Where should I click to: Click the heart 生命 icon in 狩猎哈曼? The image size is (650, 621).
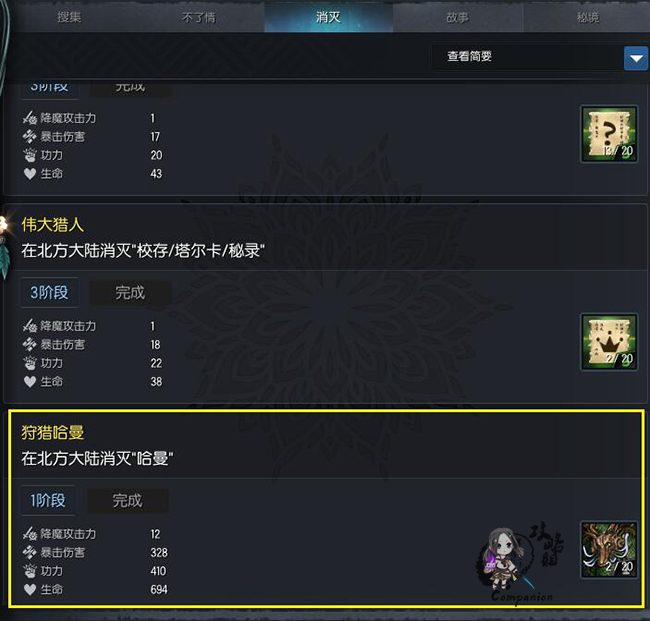coord(30,589)
